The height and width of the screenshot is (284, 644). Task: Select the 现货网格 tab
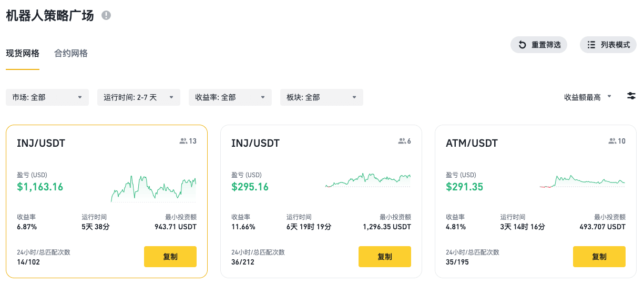point(23,53)
